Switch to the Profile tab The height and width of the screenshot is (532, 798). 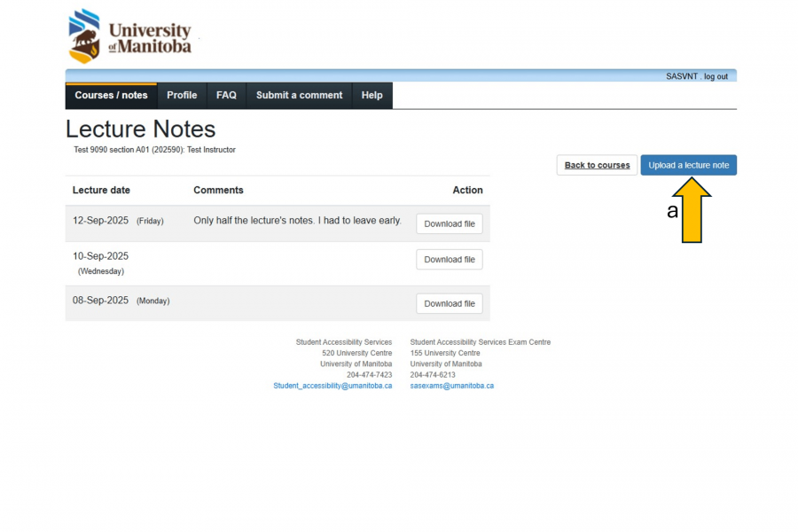182,95
